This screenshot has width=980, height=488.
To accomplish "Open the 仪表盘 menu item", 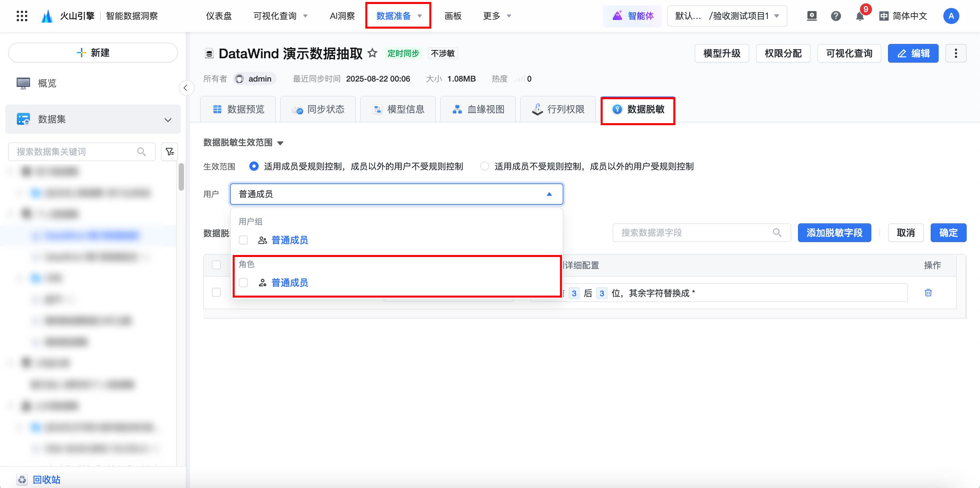I will point(219,16).
